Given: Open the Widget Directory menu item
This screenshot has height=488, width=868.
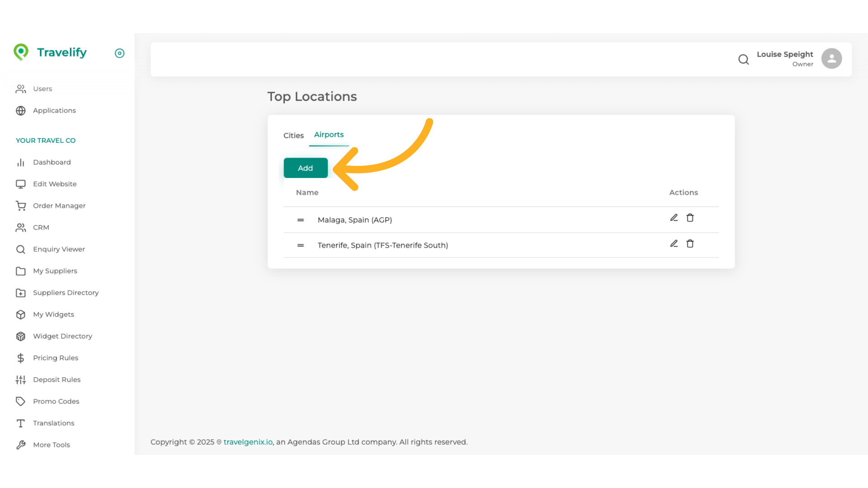Looking at the screenshot, I should (62, 336).
